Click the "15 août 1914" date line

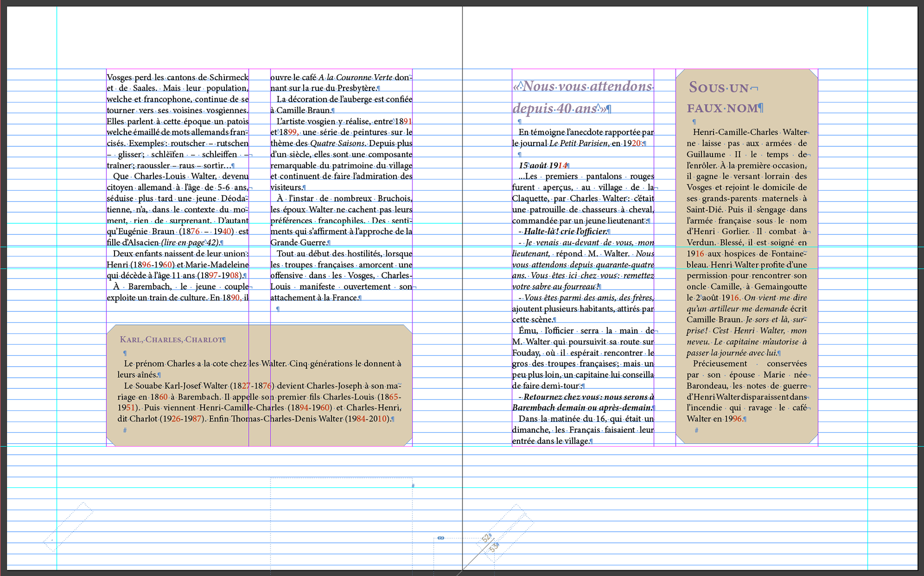pos(542,166)
